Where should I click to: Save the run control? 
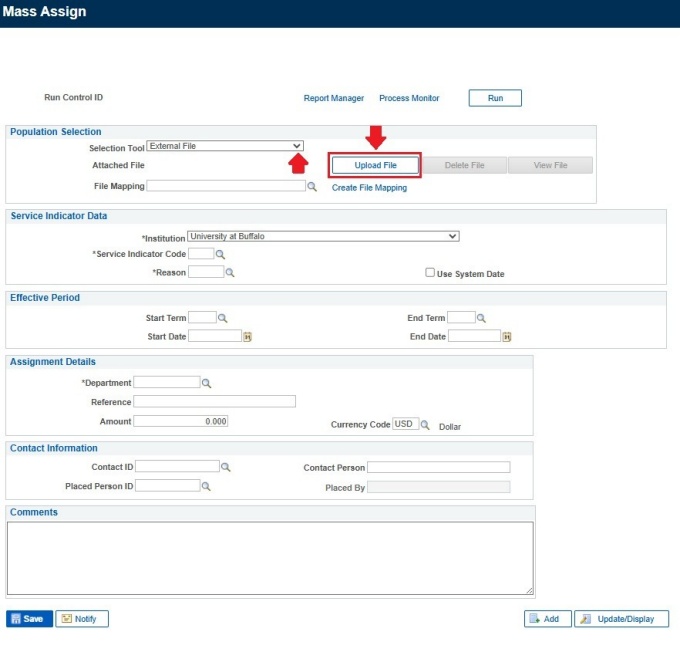29,619
